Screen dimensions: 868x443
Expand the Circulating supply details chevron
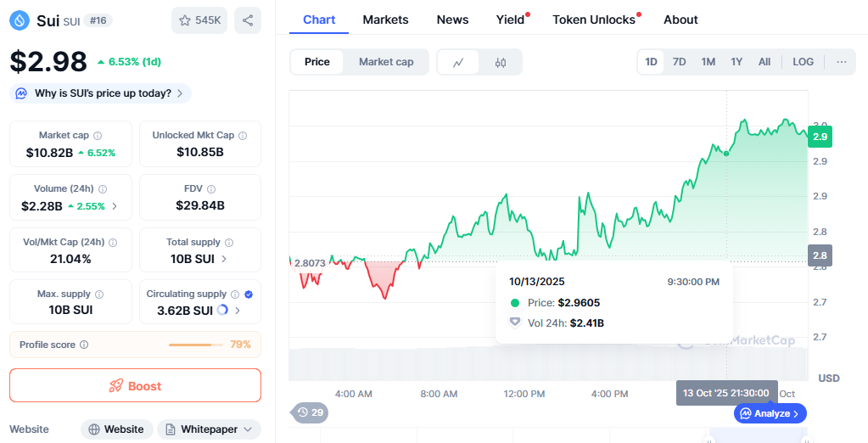(x=238, y=311)
